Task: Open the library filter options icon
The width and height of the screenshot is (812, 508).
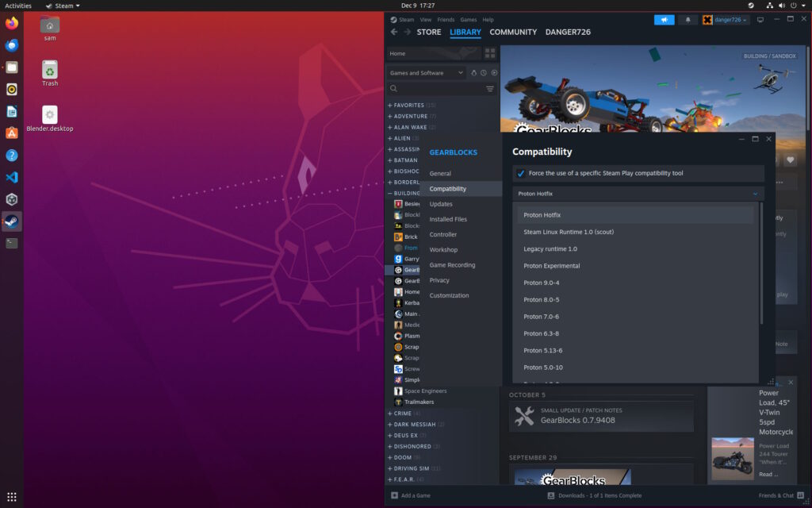Action: 490,89
